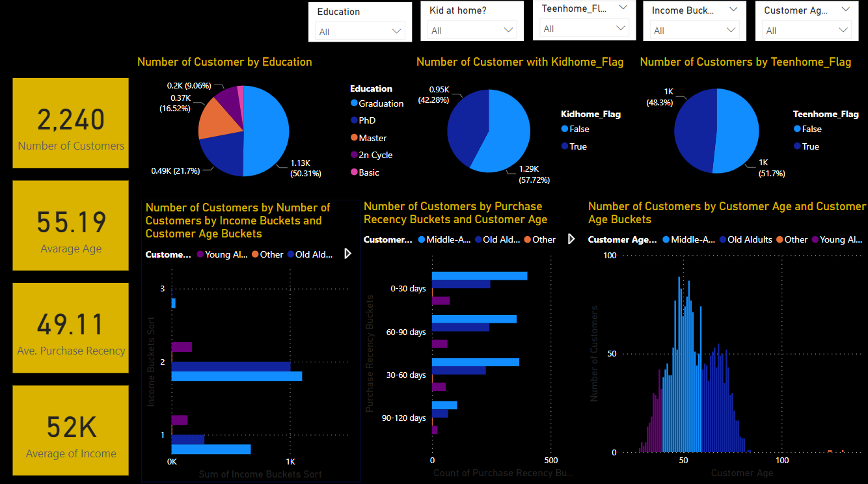The image size is (868, 484).
Task: Show more legend items in Purchase Recency chart
Action: (571, 239)
